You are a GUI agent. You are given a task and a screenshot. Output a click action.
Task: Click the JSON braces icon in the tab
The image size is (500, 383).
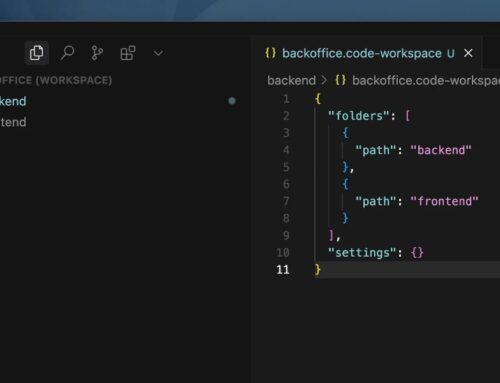coord(270,53)
